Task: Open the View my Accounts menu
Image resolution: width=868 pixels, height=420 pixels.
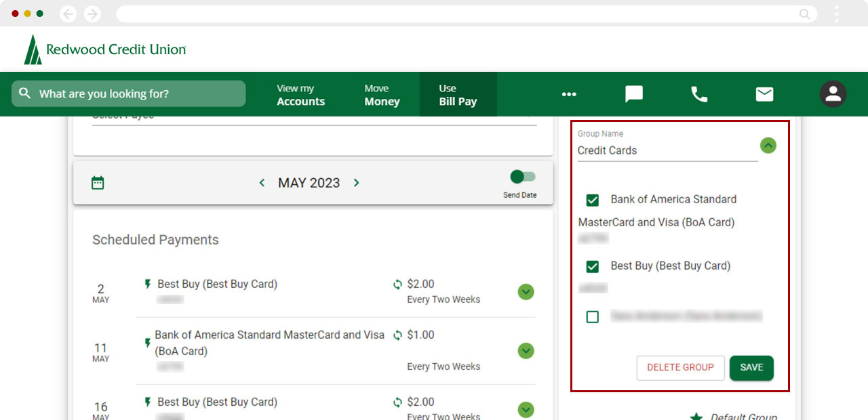Action: tap(300, 95)
